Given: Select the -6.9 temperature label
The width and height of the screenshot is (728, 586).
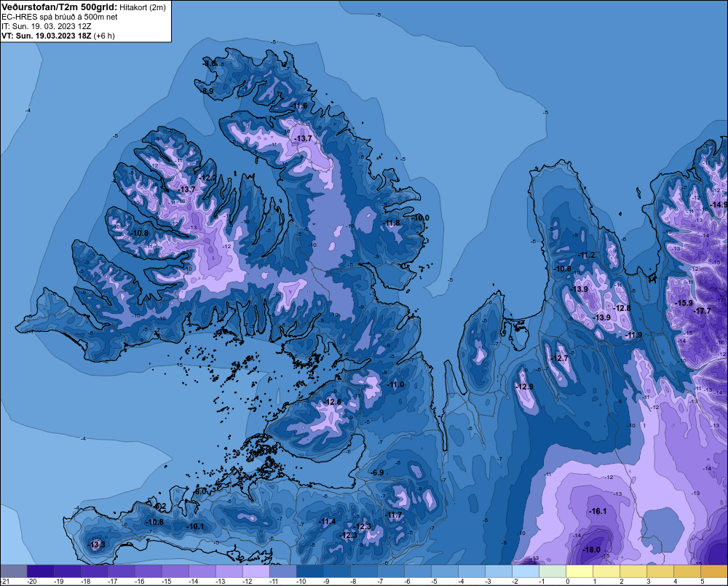Looking at the screenshot, I should click(x=378, y=472).
